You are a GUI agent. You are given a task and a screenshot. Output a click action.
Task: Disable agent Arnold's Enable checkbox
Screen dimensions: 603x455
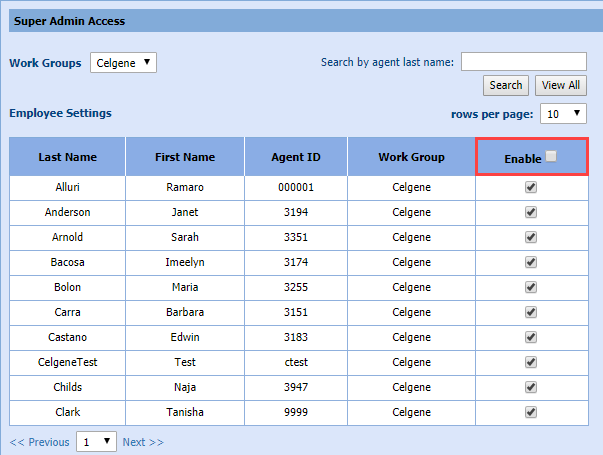coord(531,237)
